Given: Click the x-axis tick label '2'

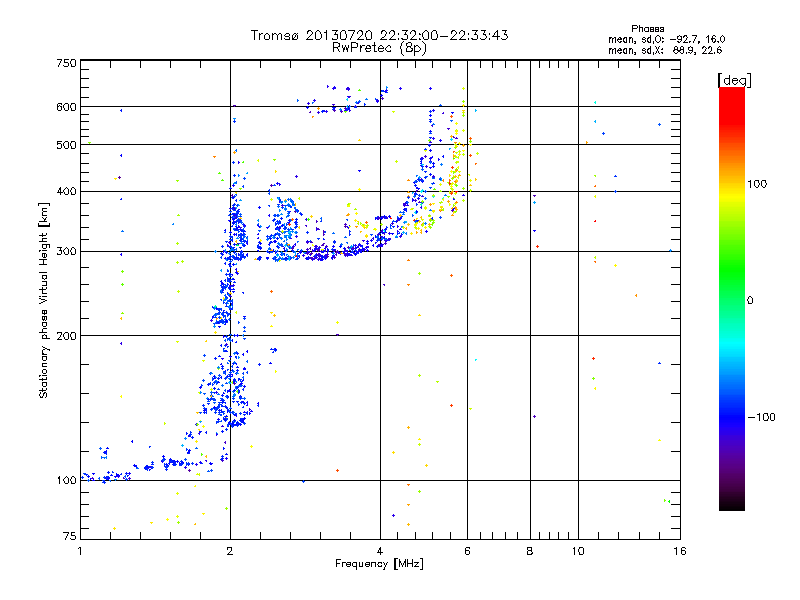Looking at the screenshot, I should tap(230, 551).
